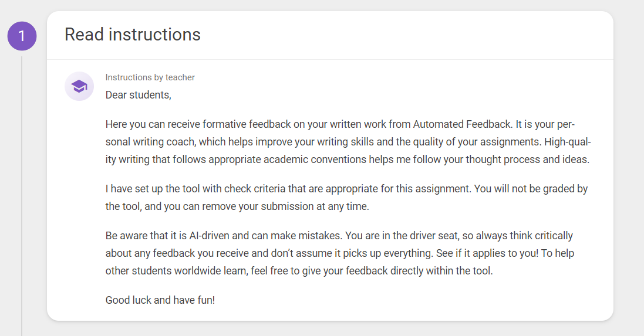
Task: Click the paragraph beginning Be aware
Action: pyautogui.click(x=340, y=253)
